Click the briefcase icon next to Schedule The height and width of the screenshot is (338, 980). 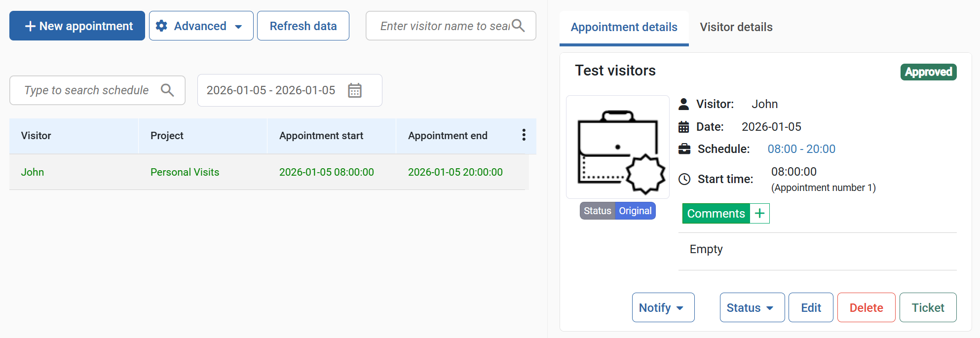(684, 149)
